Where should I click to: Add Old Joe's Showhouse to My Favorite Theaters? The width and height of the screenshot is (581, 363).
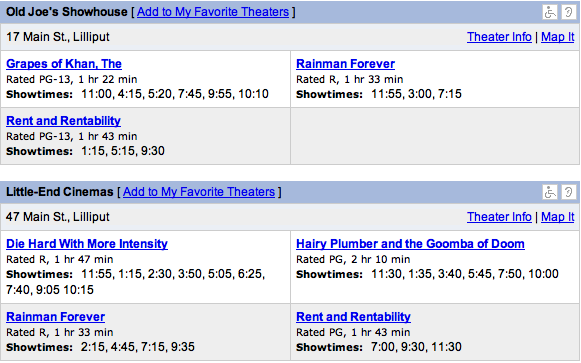(x=213, y=12)
